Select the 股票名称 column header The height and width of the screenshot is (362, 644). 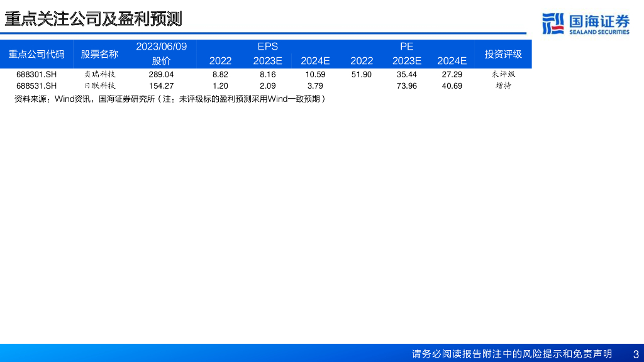point(99,54)
